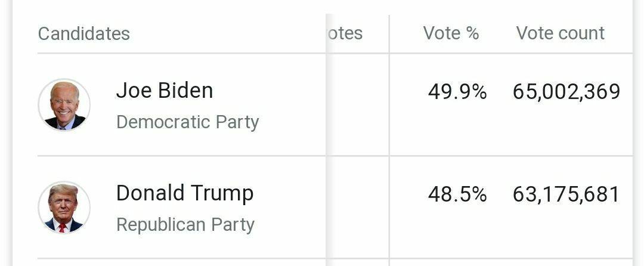
Task: Click Trump's vote count 63,175,681
Action: 566,194
